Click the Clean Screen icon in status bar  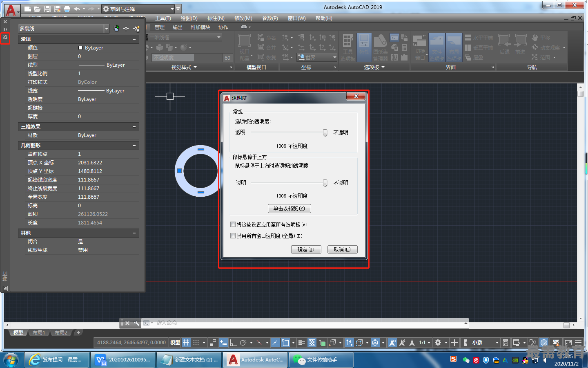[x=568, y=343]
